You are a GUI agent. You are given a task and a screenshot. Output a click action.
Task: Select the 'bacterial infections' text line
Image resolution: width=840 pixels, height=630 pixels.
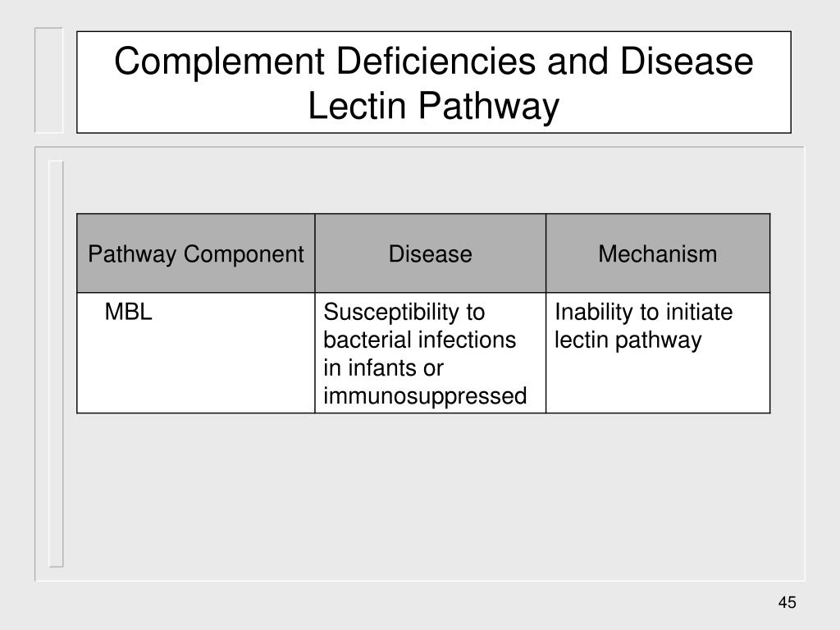point(419,340)
